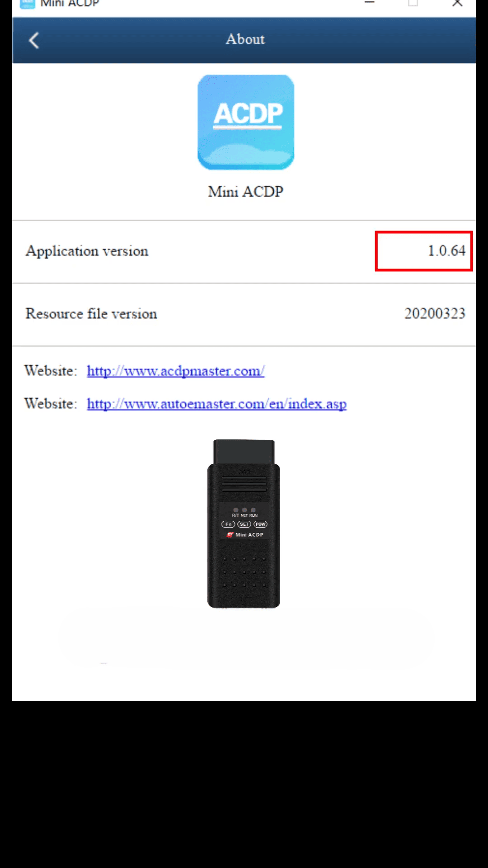The height and width of the screenshot is (868, 488).
Task: Select the Application version row label
Action: click(87, 251)
